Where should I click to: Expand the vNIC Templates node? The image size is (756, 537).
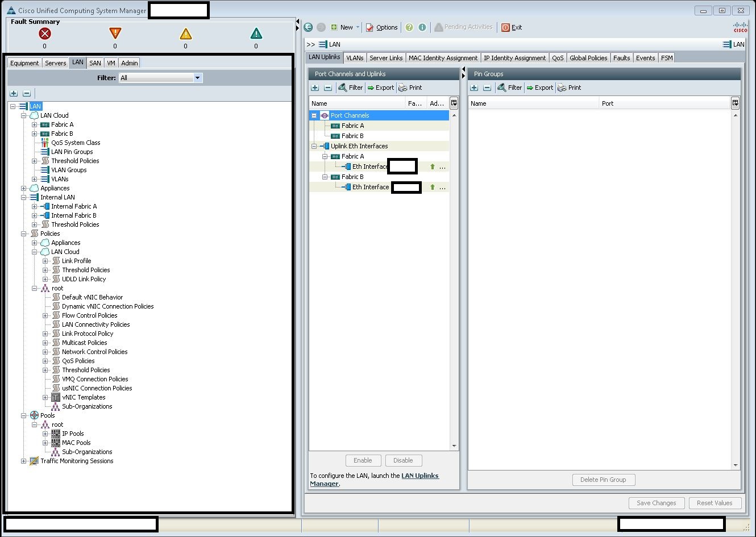coord(45,397)
